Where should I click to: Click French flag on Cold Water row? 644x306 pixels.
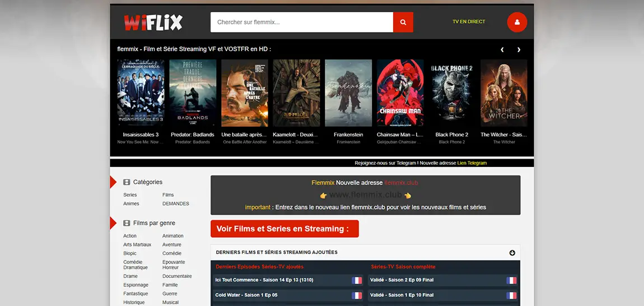click(357, 295)
